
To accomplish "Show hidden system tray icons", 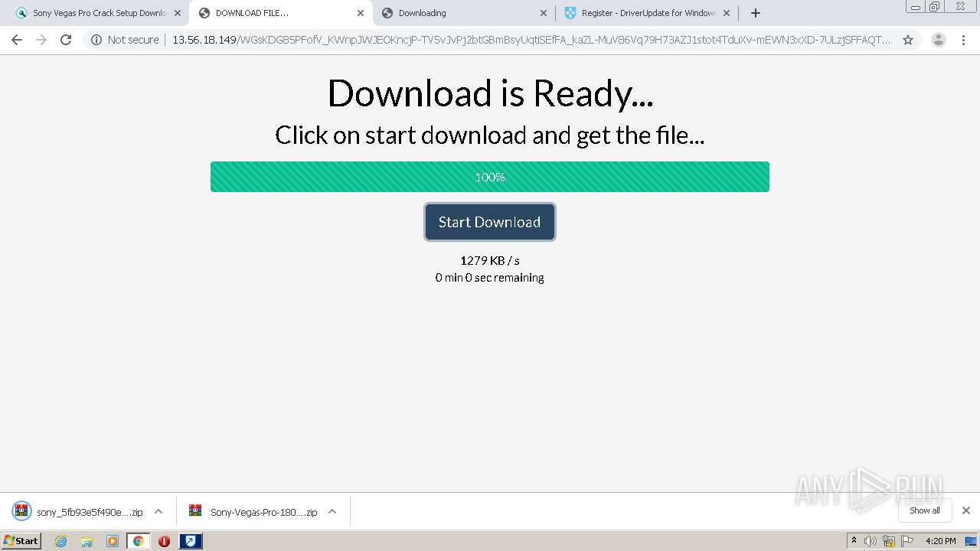I will (x=854, y=541).
